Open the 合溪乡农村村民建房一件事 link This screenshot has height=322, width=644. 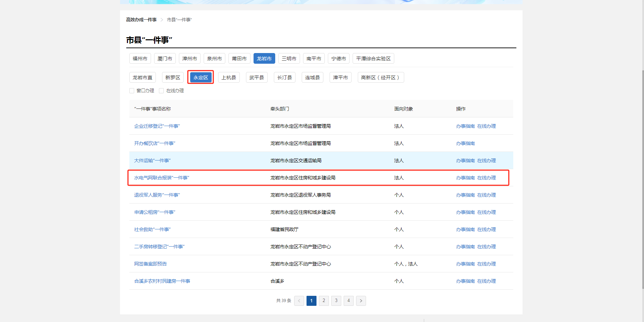pos(162,281)
